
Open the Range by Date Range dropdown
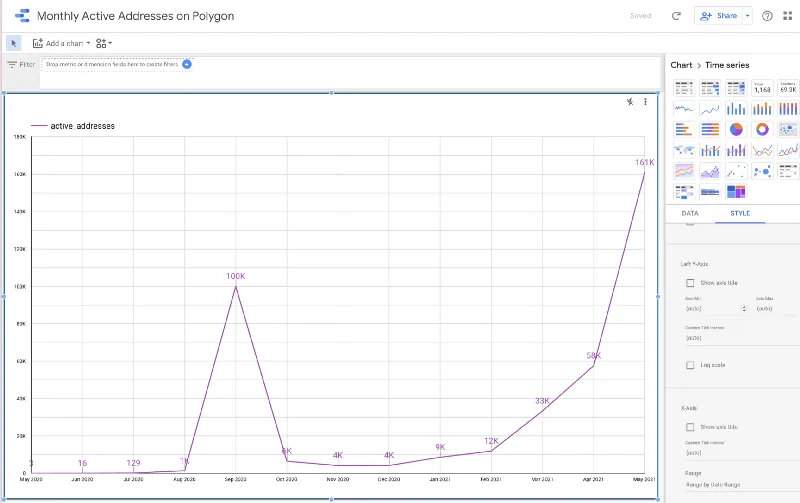pyautogui.click(x=742, y=485)
